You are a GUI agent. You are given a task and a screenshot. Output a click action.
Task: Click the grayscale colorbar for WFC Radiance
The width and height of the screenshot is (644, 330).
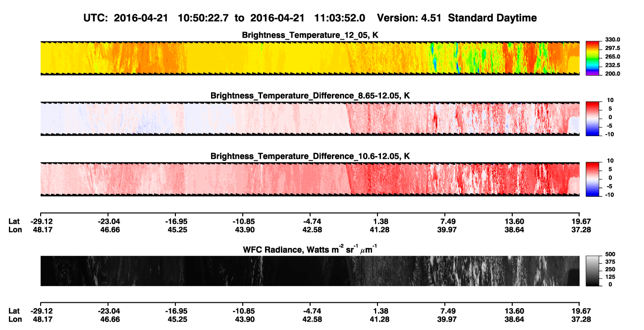pos(592,271)
